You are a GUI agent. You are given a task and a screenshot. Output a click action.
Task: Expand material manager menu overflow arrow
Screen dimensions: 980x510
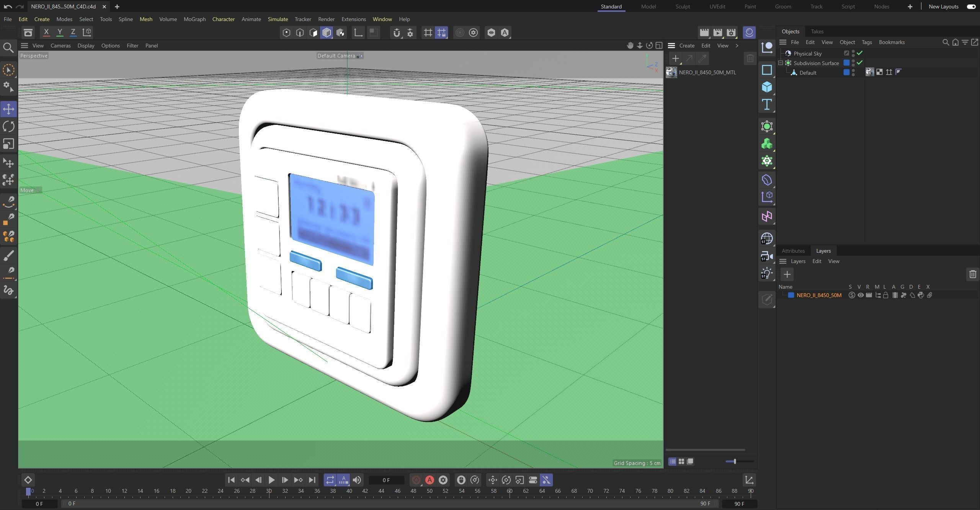click(737, 46)
